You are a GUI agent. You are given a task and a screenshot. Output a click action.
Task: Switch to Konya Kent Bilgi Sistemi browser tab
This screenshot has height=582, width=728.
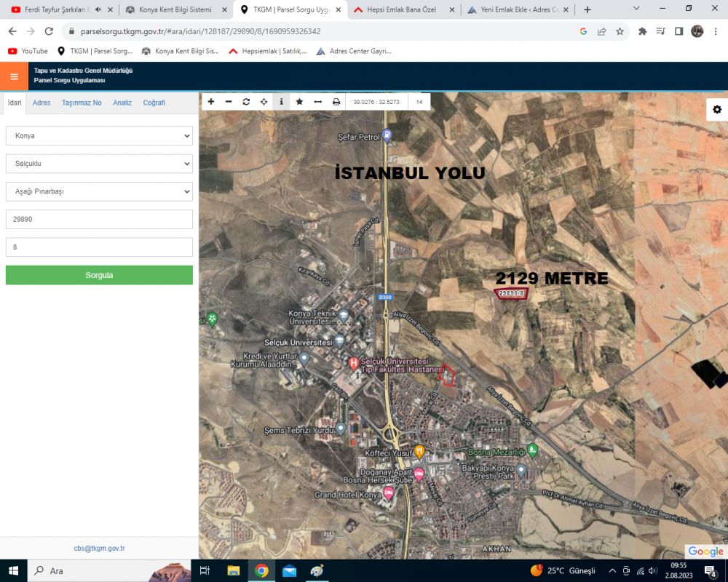175,9
